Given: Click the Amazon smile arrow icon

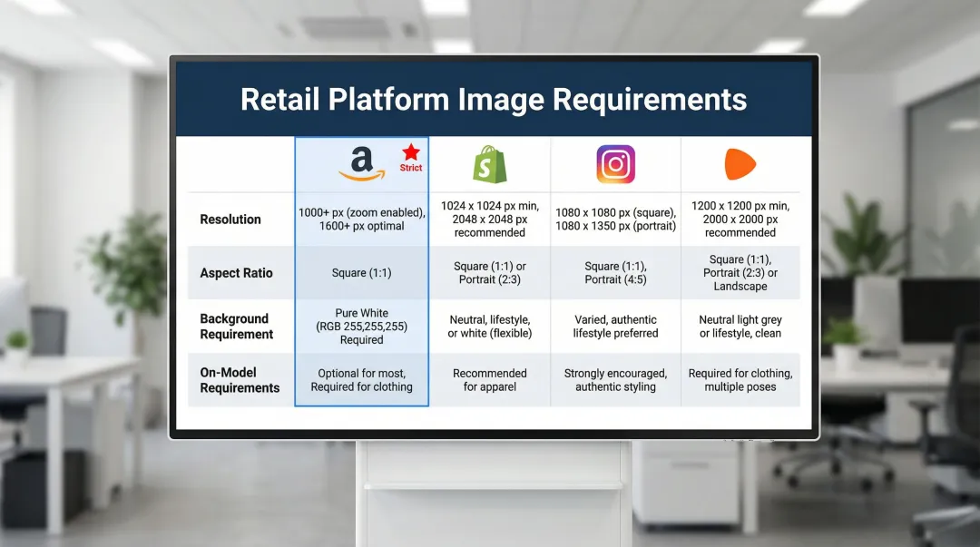Looking at the screenshot, I should [x=361, y=174].
